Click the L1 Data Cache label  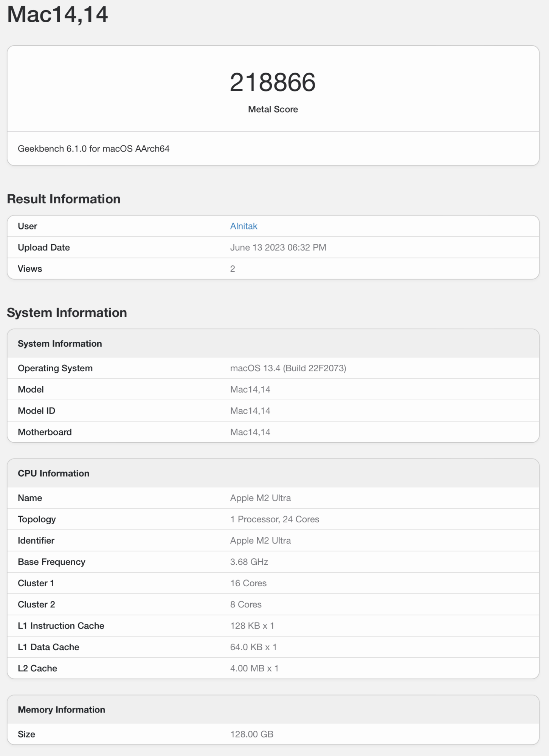tap(48, 647)
